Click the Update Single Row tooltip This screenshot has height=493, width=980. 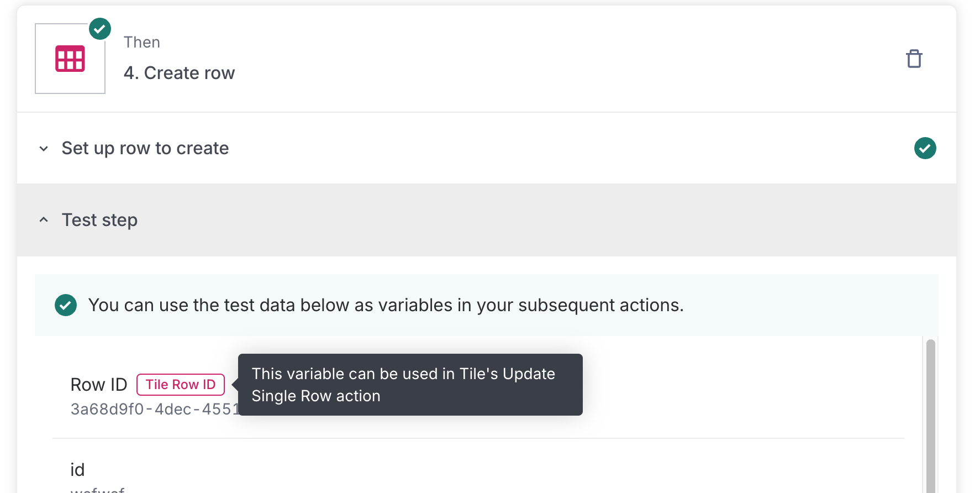pos(410,385)
